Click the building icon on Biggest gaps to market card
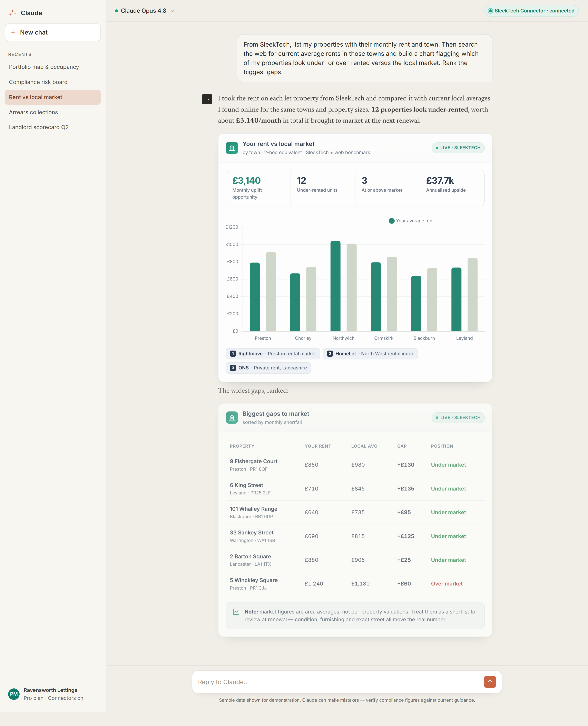588x726 pixels. coord(232,418)
